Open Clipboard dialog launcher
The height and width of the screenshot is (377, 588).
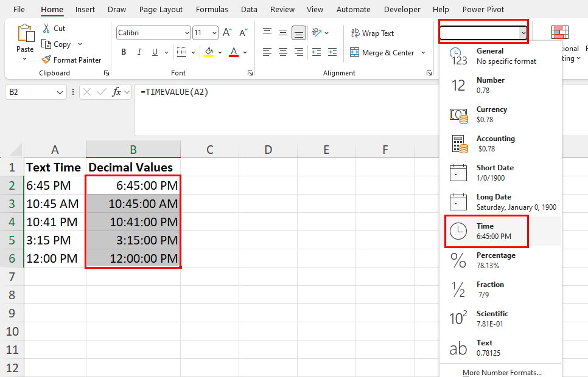tap(107, 73)
